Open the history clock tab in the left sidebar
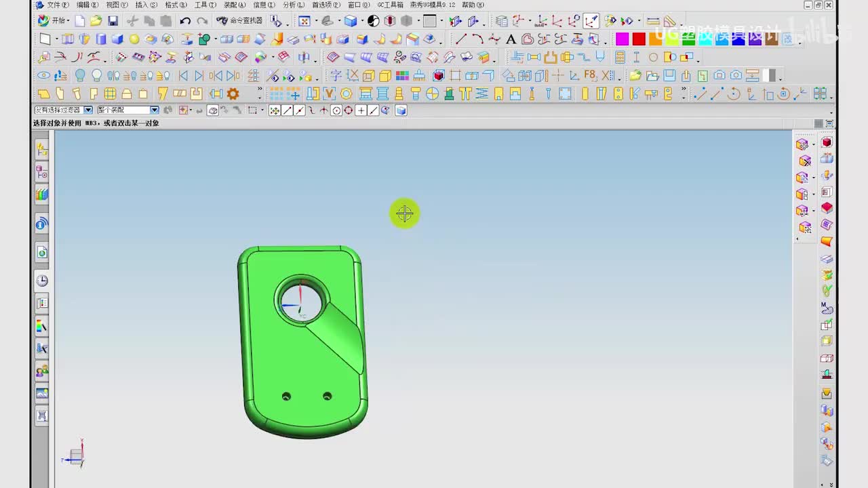The width and height of the screenshot is (868, 488). [x=42, y=281]
